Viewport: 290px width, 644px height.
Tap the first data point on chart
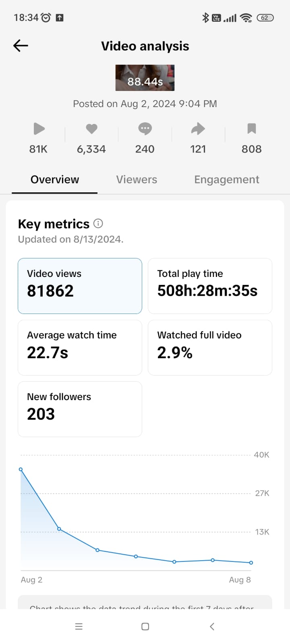pyautogui.click(x=21, y=469)
